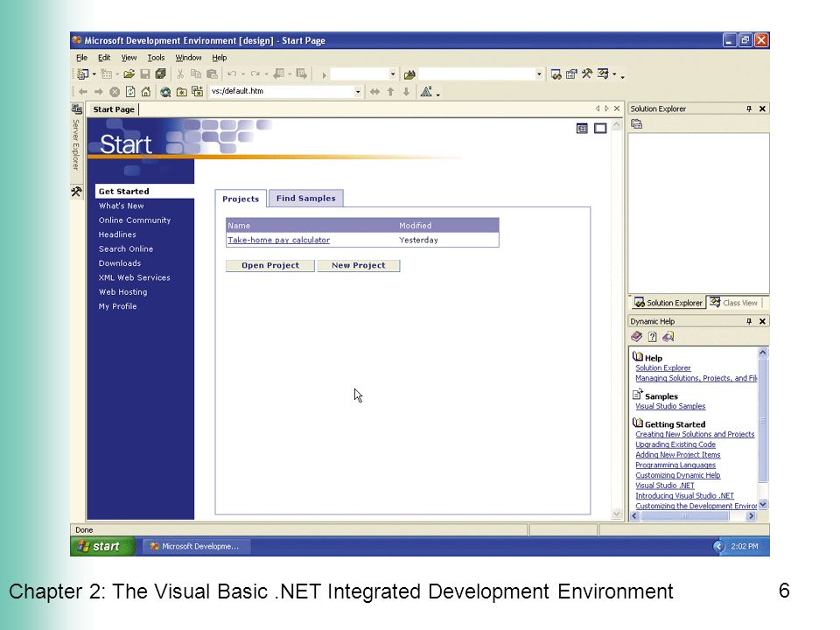Click the Microsoft Developme... taskbar button
Viewport: 840px width, 630px height.
[196, 546]
